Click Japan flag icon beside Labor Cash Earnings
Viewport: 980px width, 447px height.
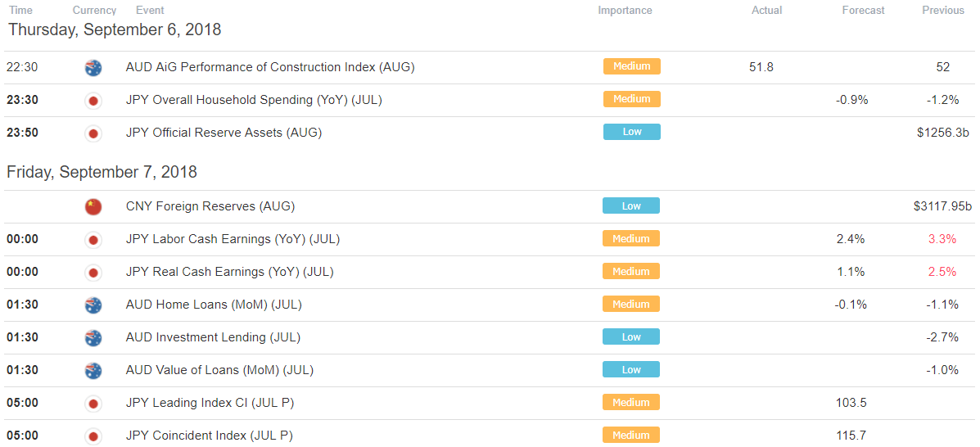[x=93, y=239]
